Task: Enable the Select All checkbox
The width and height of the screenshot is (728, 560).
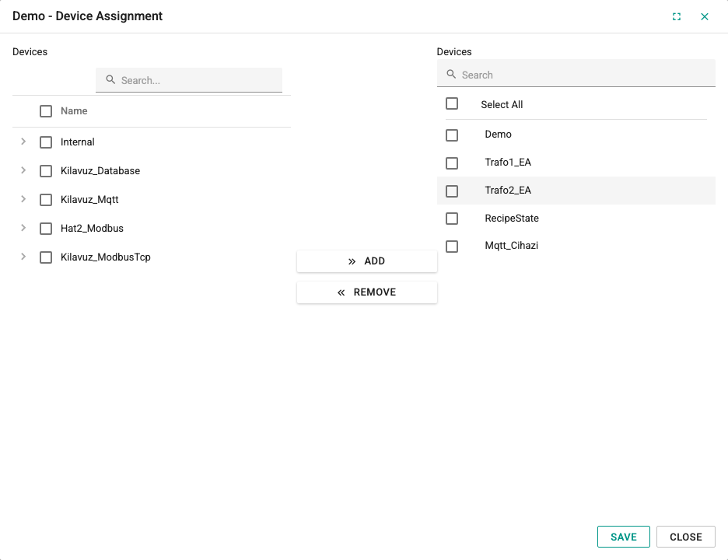Action: 452,103
